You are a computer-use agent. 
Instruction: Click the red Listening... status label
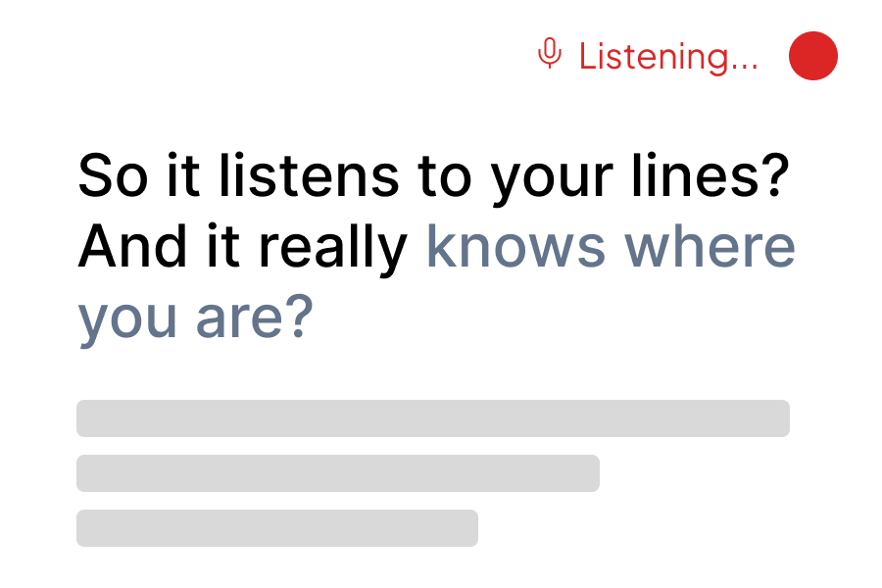(668, 57)
